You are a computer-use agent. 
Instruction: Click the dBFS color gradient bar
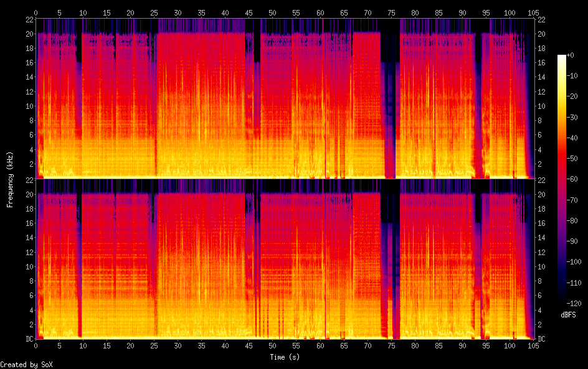(562, 179)
